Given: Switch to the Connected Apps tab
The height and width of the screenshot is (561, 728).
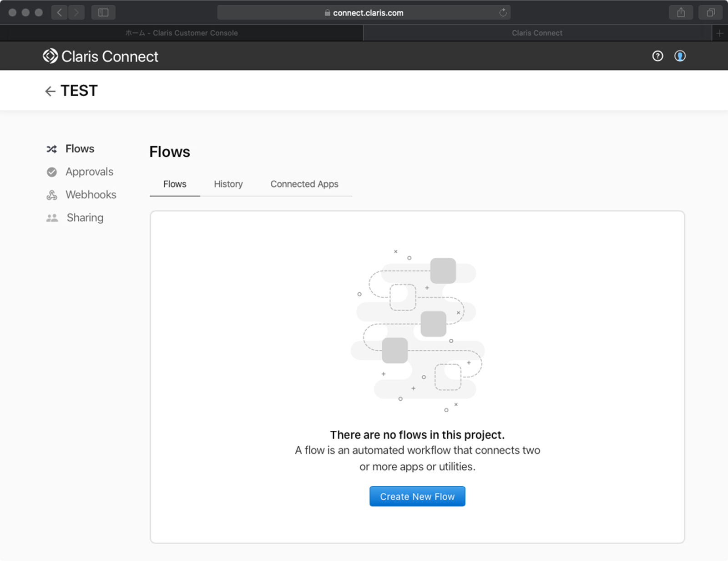Looking at the screenshot, I should click(304, 184).
